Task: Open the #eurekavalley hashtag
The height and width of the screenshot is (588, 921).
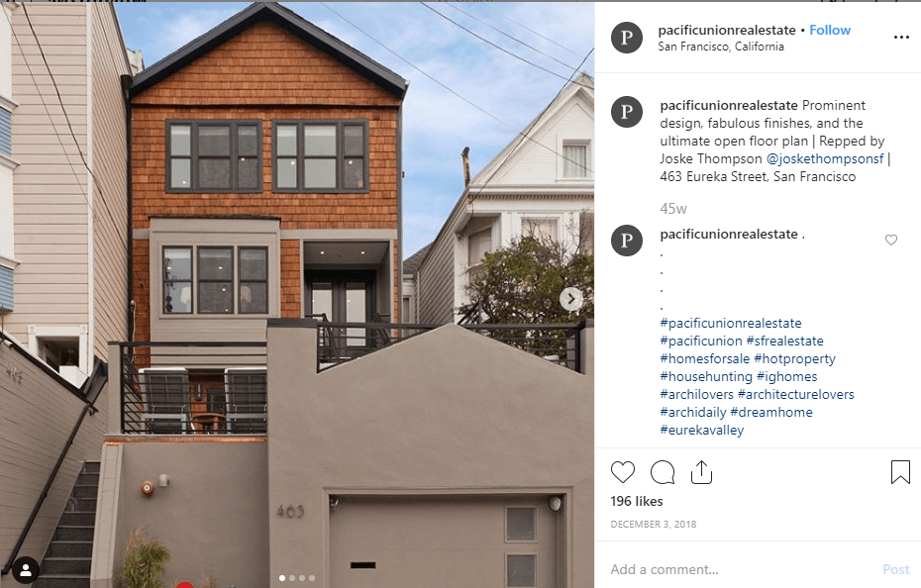Action: pyautogui.click(x=702, y=430)
